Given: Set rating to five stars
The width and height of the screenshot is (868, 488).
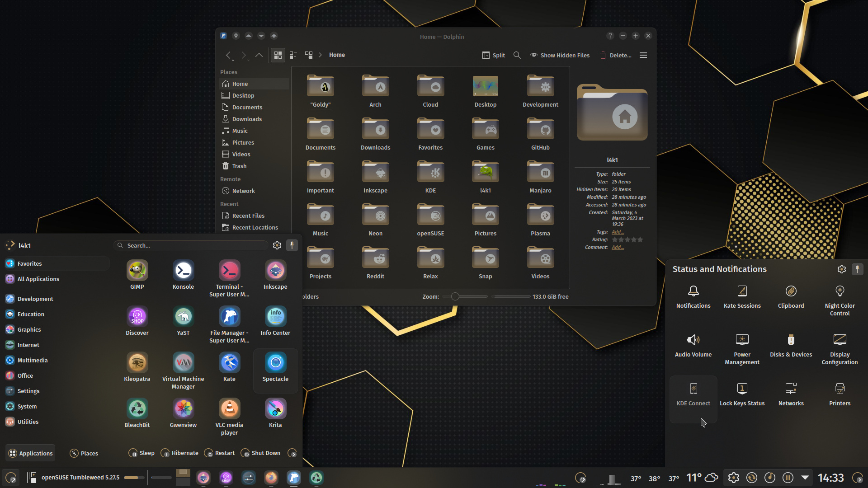Looking at the screenshot, I should click(640, 239).
